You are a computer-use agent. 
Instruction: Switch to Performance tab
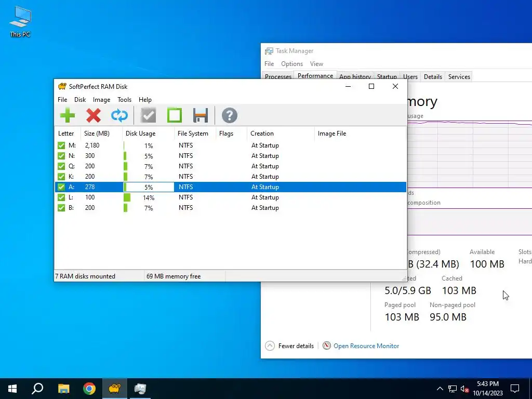tap(315, 76)
